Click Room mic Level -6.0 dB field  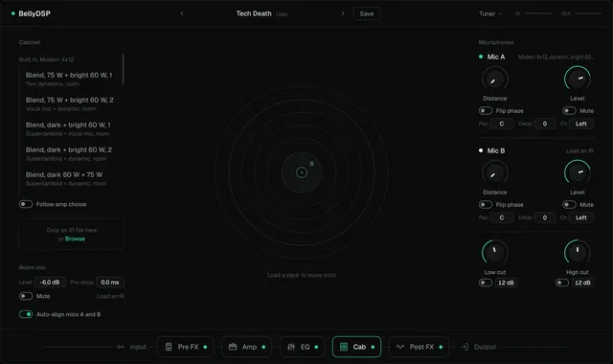point(50,283)
